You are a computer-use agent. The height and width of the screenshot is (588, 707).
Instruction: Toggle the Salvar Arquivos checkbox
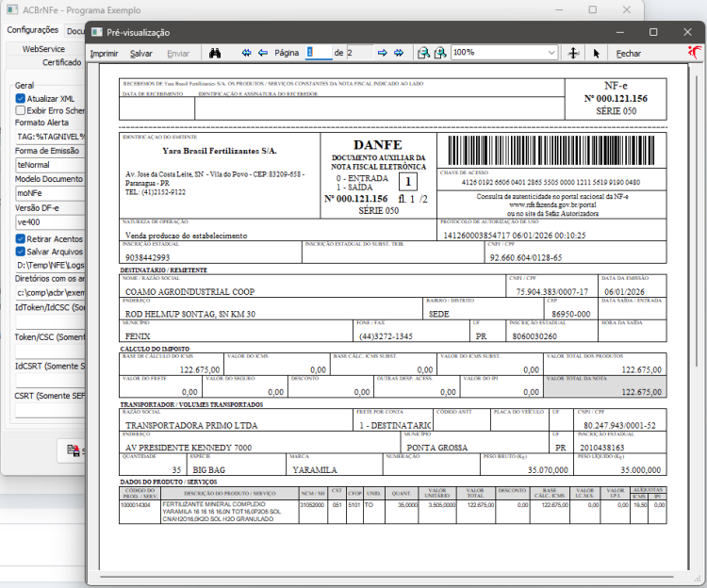tap(21, 252)
